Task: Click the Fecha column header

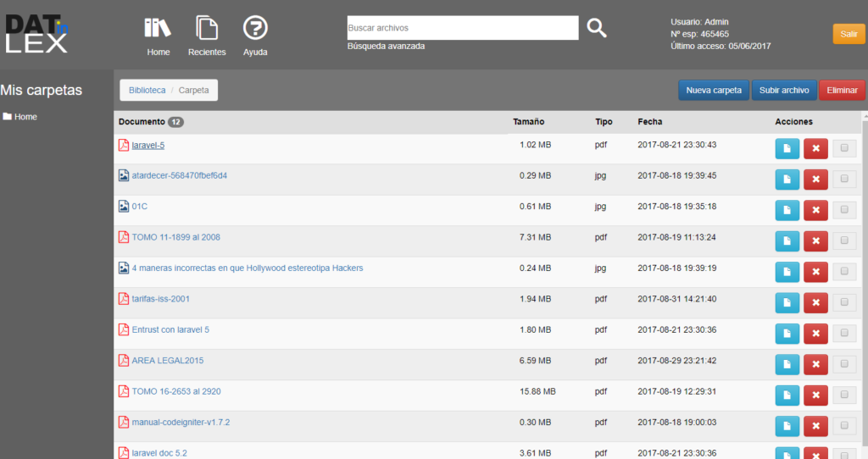Action: tap(650, 122)
